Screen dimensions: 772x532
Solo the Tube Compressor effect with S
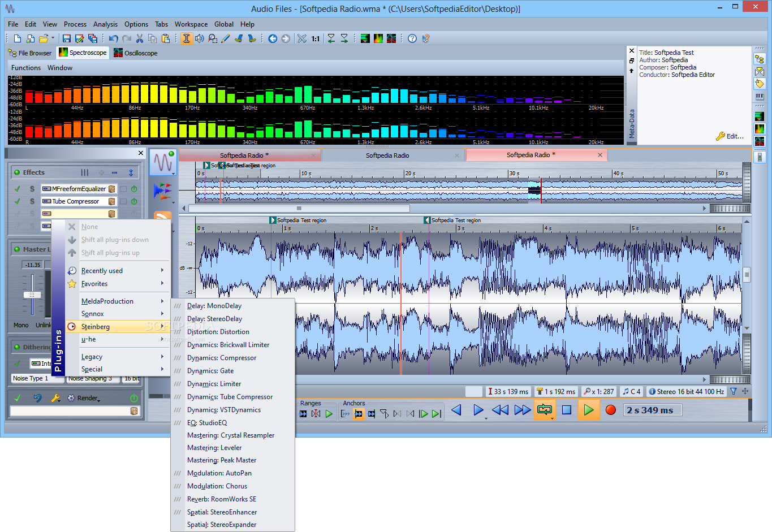32,201
